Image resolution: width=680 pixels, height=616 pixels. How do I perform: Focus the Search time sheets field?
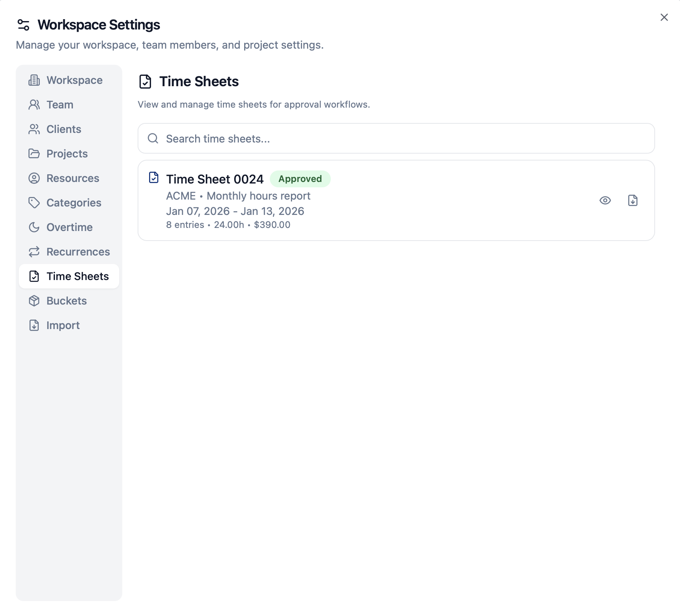(396, 138)
